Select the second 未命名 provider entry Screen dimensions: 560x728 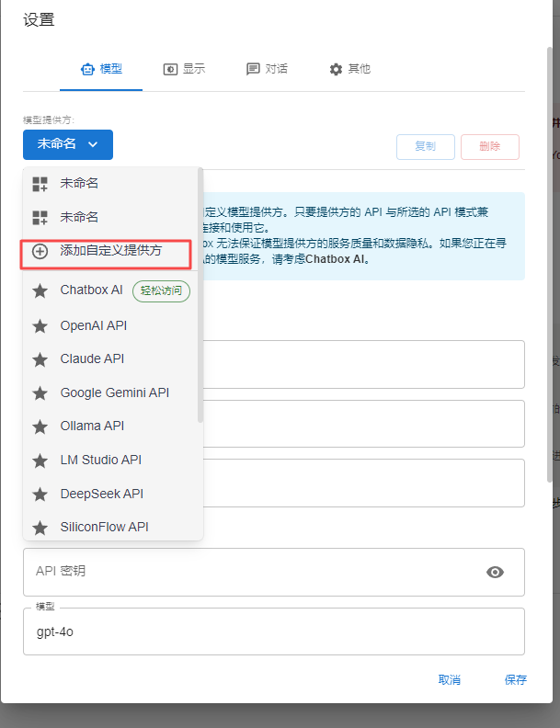[x=110, y=217]
